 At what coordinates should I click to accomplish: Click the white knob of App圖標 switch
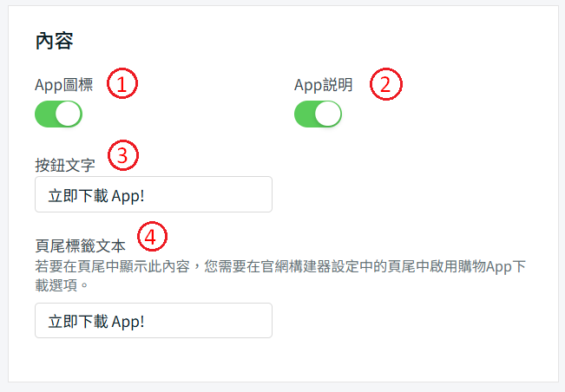coord(69,114)
